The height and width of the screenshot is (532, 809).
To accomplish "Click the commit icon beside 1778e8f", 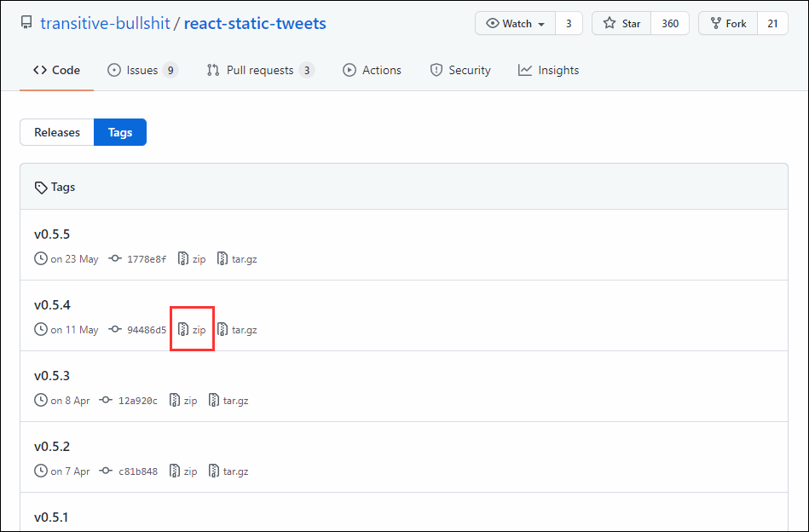I will click(x=115, y=258).
